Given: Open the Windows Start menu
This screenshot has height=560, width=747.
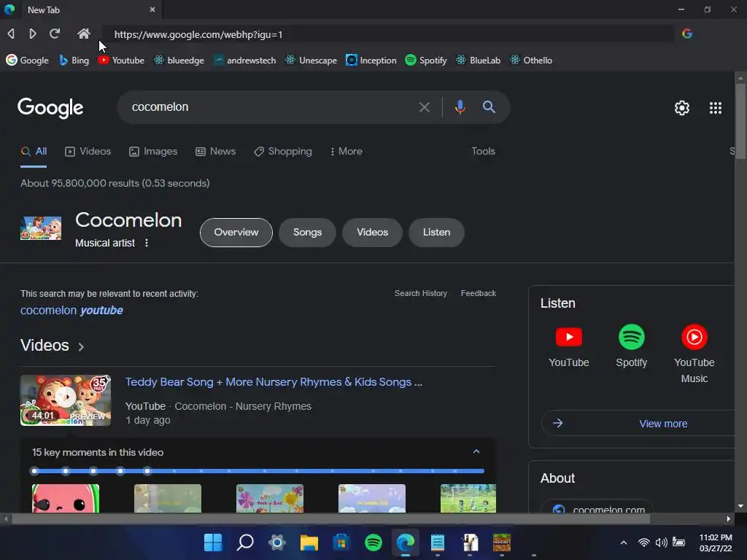Looking at the screenshot, I should 213,542.
